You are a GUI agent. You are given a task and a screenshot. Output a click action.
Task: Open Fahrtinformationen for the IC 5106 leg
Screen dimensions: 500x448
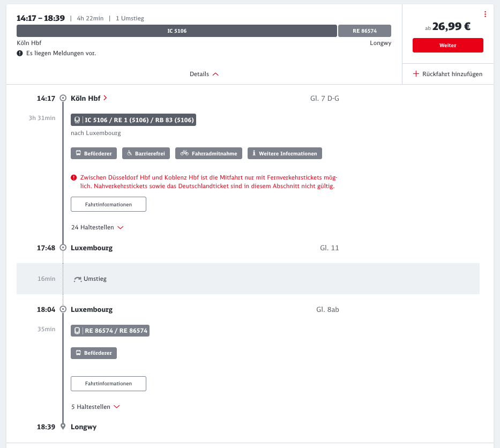pos(108,204)
